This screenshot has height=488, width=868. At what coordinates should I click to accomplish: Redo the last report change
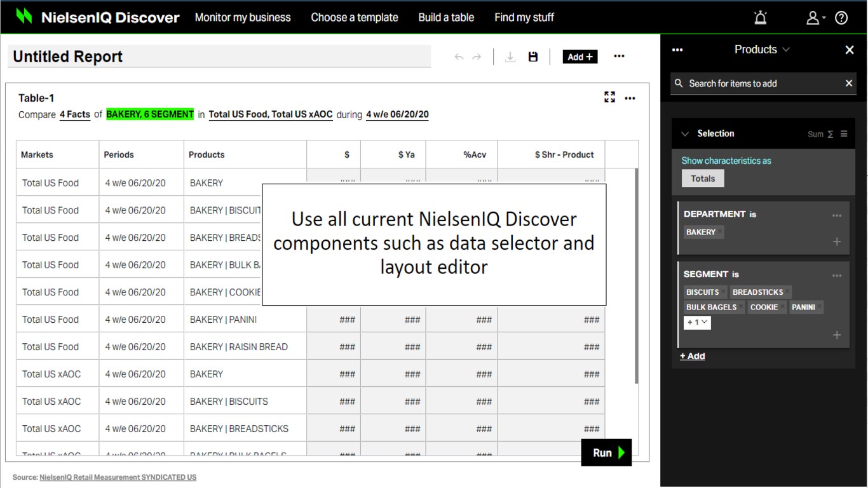point(477,57)
